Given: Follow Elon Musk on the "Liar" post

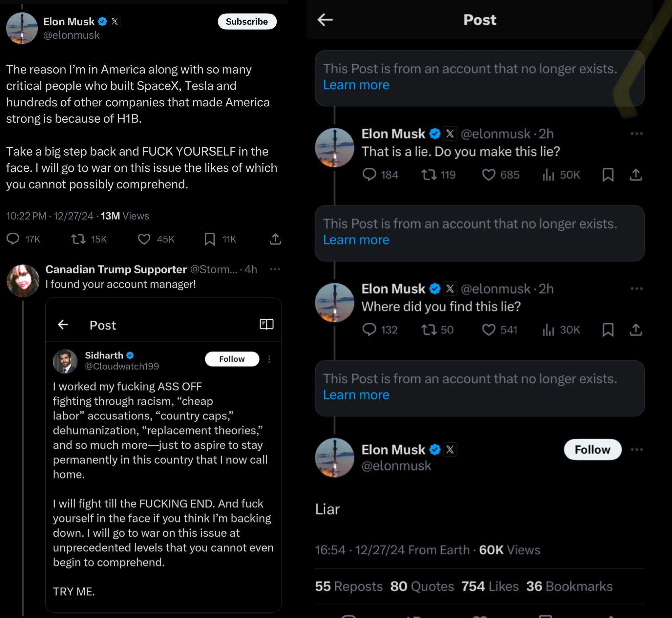Looking at the screenshot, I should [x=593, y=449].
